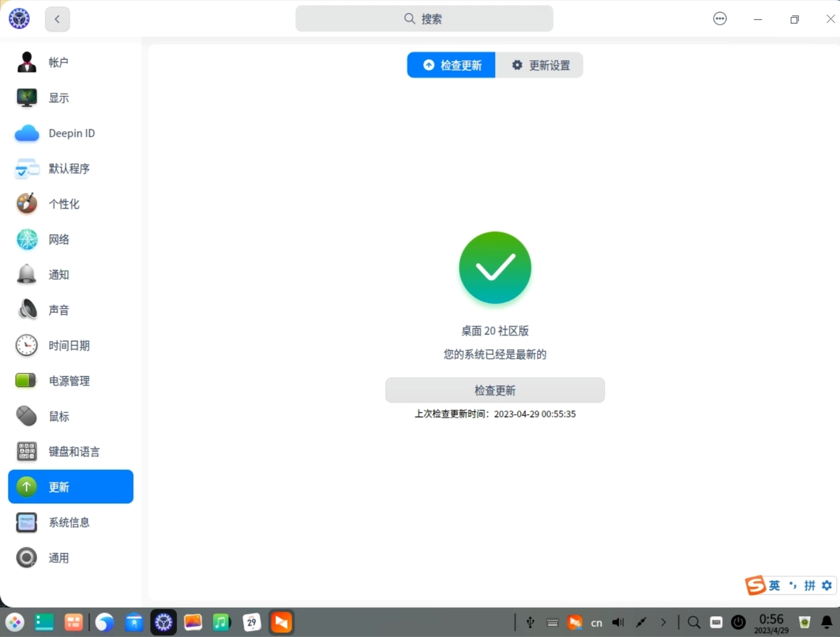Click the Sogou input method S logo

coord(755,585)
